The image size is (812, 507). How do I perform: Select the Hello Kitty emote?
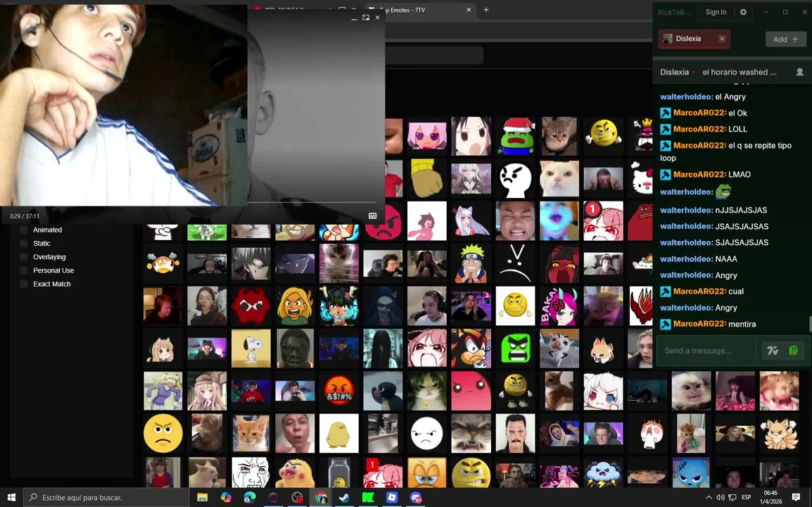pyautogui.click(x=642, y=179)
